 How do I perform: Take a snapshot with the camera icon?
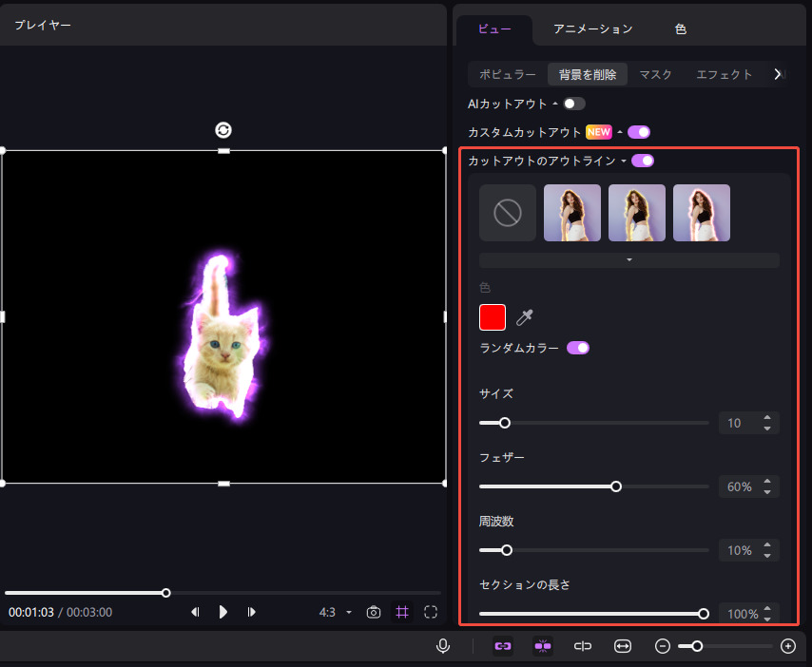tap(375, 612)
